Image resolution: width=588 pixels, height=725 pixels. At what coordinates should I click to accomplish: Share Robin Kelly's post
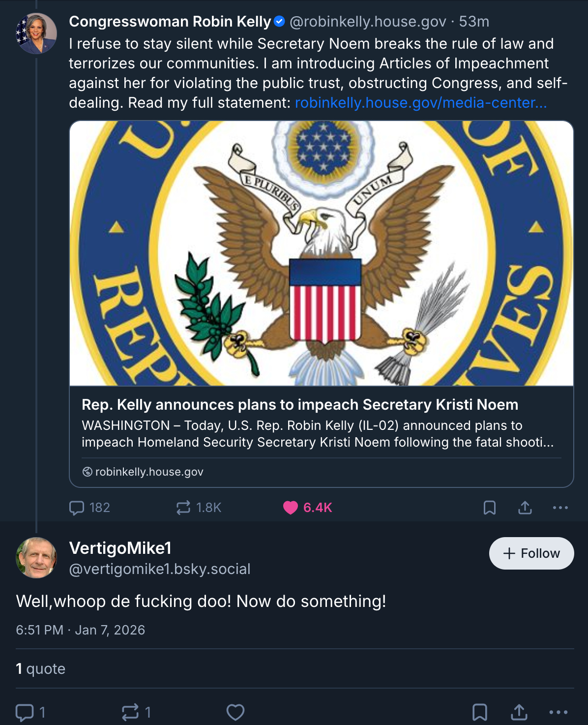[x=525, y=508]
